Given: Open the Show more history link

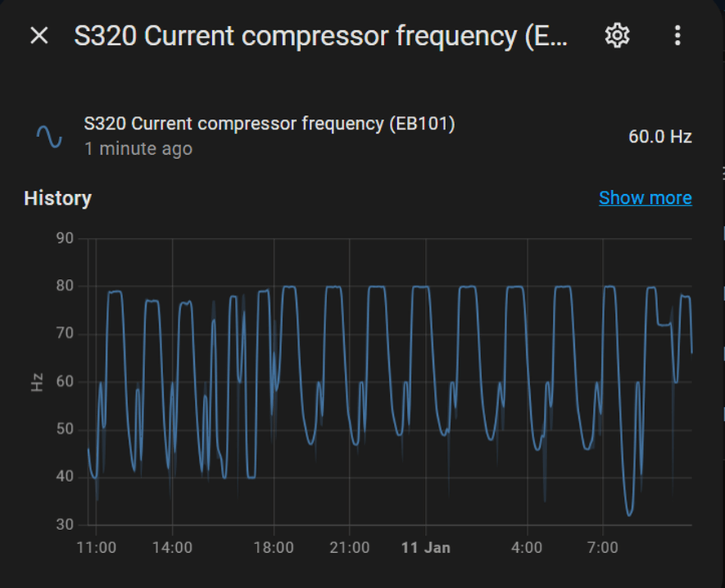Looking at the screenshot, I should (645, 197).
